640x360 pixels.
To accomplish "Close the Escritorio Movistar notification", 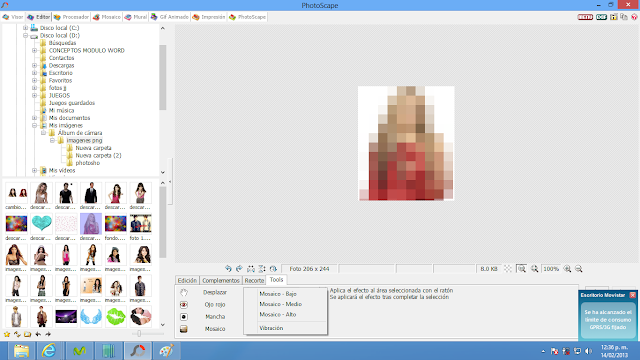I will pos(633,295).
